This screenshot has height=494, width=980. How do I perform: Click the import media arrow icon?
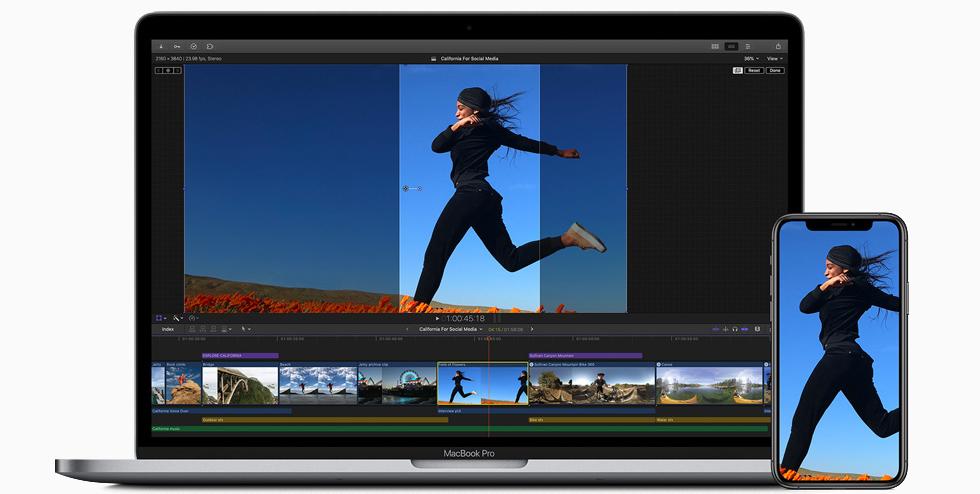(x=161, y=46)
